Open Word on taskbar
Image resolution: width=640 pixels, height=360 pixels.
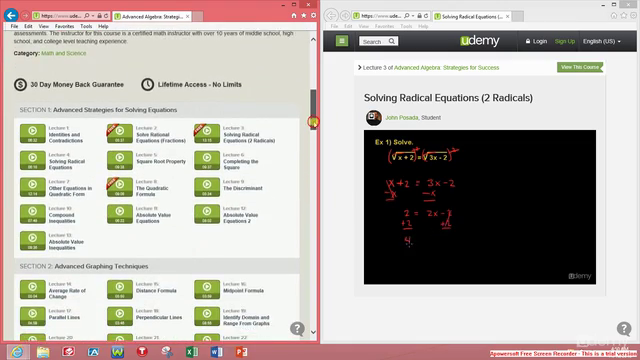217,352
